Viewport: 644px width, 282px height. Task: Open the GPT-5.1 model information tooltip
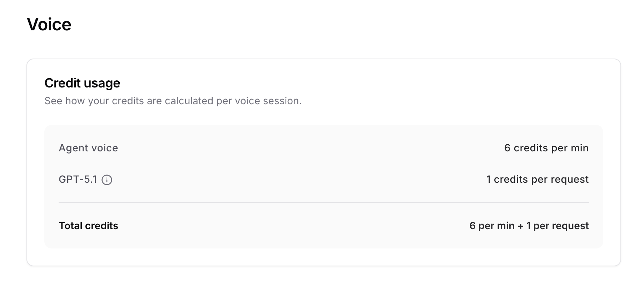[108, 180]
